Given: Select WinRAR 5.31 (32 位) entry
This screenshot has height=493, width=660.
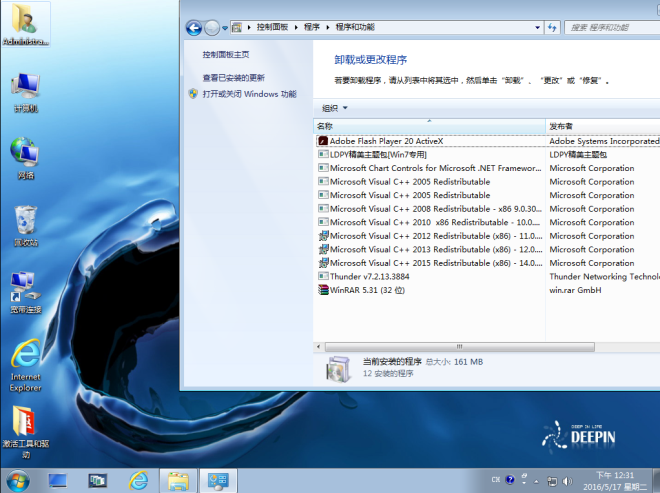Looking at the screenshot, I should pyautogui.click(x=367, y=290).
